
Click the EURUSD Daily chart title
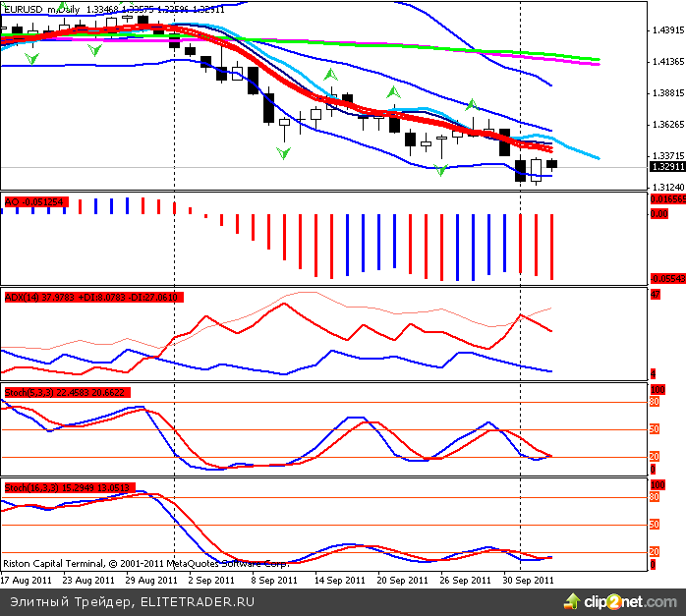(39, 9)
